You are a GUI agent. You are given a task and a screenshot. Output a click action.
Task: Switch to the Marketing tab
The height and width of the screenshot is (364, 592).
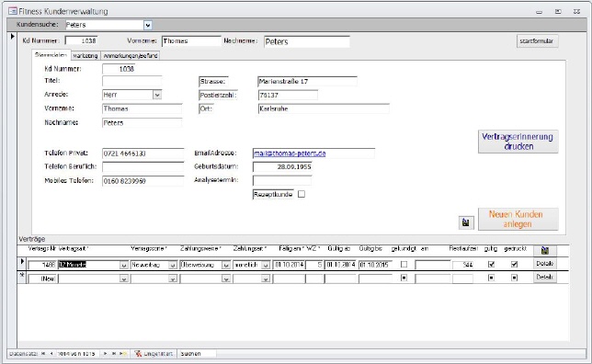(85, 55)
